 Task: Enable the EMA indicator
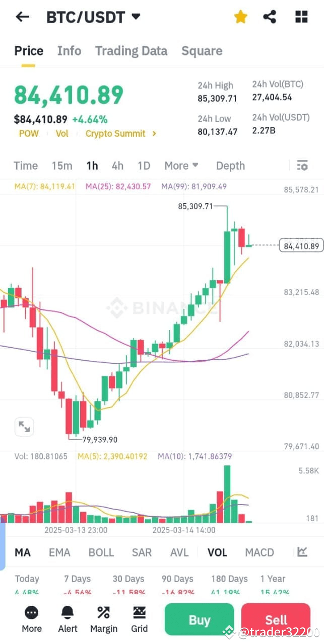coord(59,552)
